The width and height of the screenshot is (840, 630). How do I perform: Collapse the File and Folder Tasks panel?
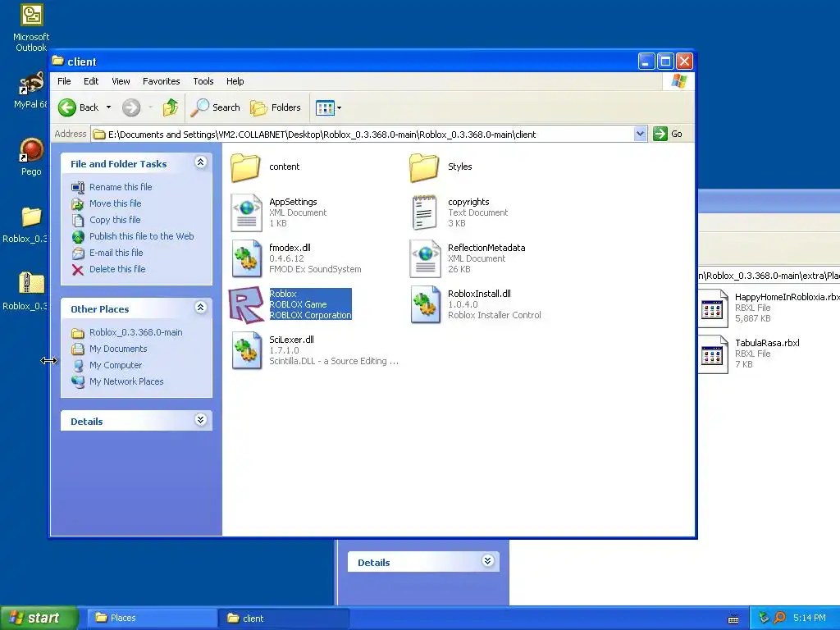click(200, 162)
